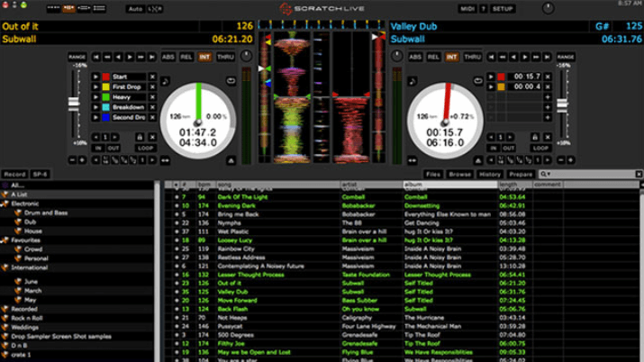Lock the loop on left deck
This screenshot has width=644, height=362.
pos(140,137)
